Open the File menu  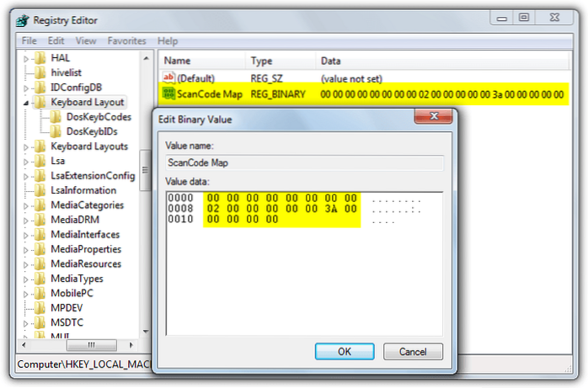click(x=29, y=40)
